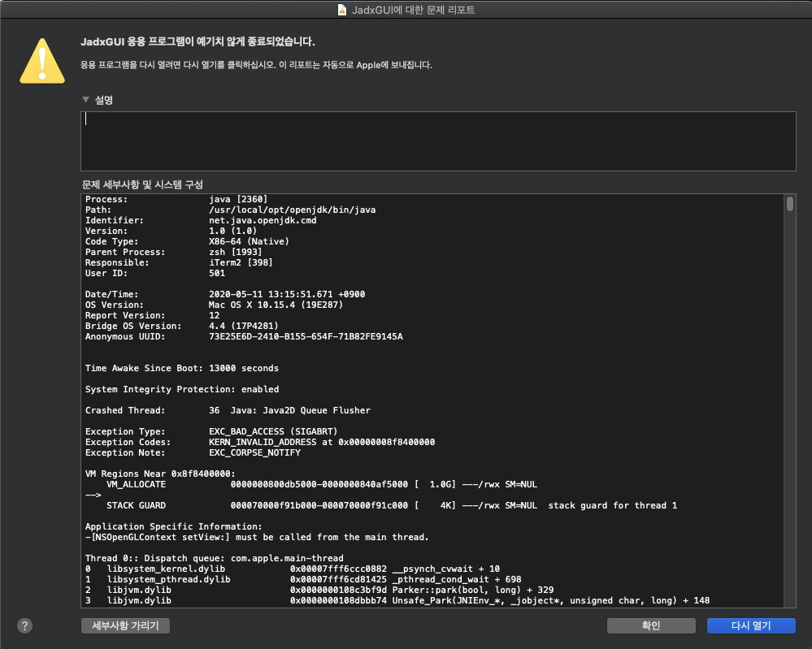
Task: Click the identifier net.java.openjdk.cmd
Action: [263, 220]
